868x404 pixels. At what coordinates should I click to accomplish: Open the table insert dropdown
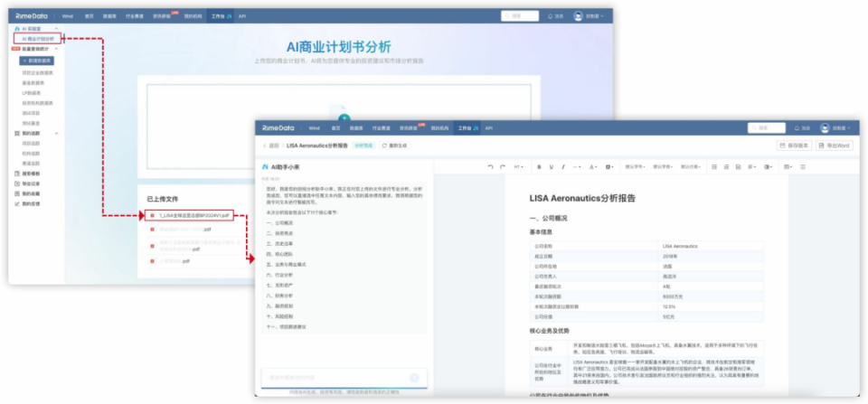(x=788, y=166)
